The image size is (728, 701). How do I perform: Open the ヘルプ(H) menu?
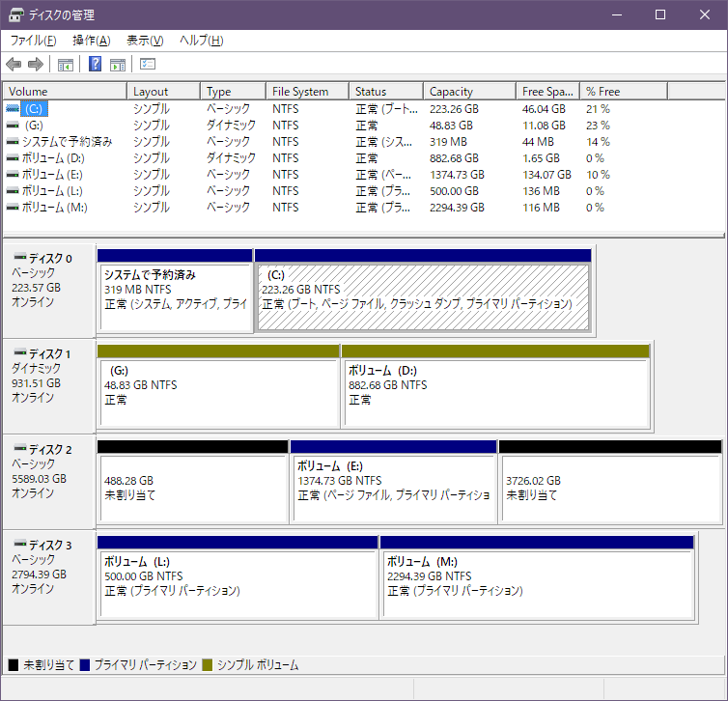tap(202, 41)
